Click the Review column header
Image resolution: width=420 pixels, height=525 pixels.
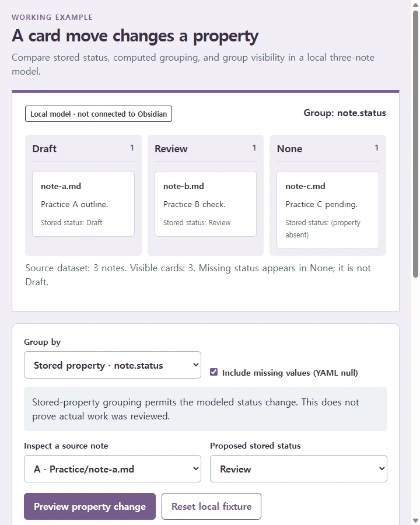click(x=171, y=149)
